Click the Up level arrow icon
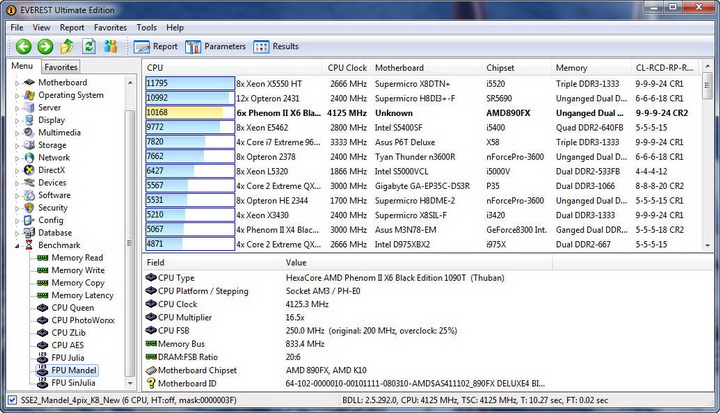This screenshot has width=720, height=413. click(x=67, y=46)
